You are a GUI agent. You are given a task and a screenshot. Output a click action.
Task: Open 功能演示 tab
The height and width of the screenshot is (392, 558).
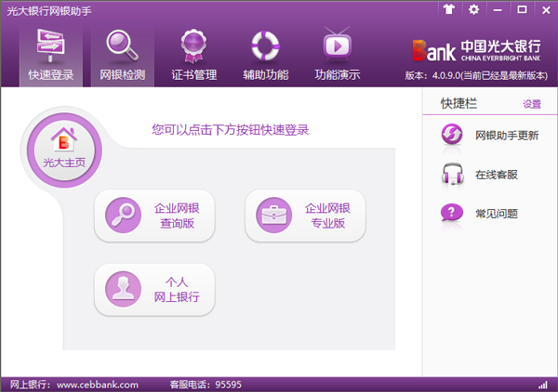coord(337,56)
